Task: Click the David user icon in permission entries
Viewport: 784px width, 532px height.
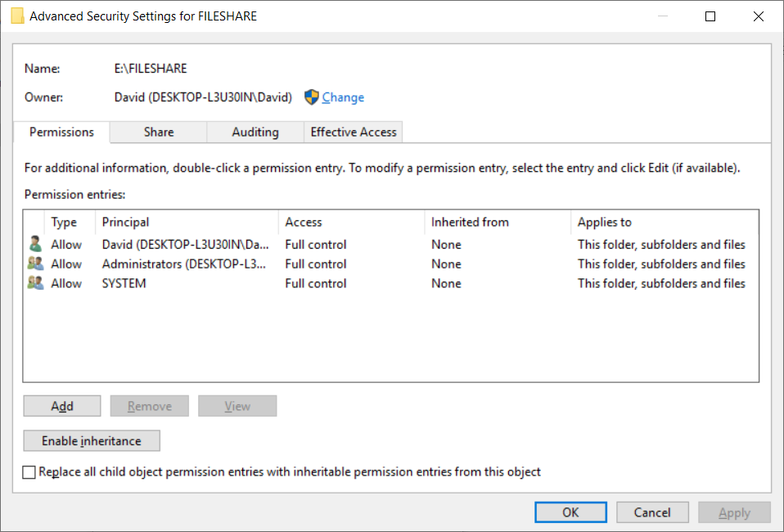Action: coord(35,244)
